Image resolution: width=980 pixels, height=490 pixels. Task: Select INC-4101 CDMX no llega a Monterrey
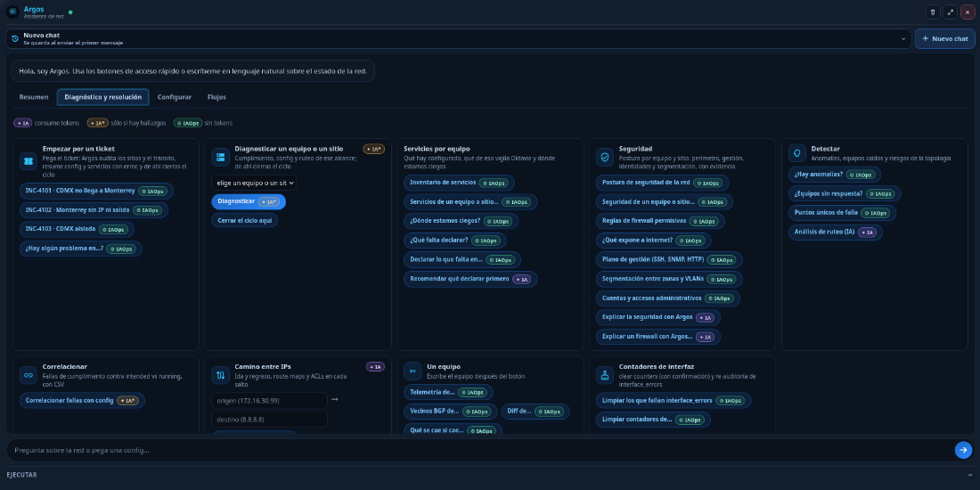click(x=96, y=191)
